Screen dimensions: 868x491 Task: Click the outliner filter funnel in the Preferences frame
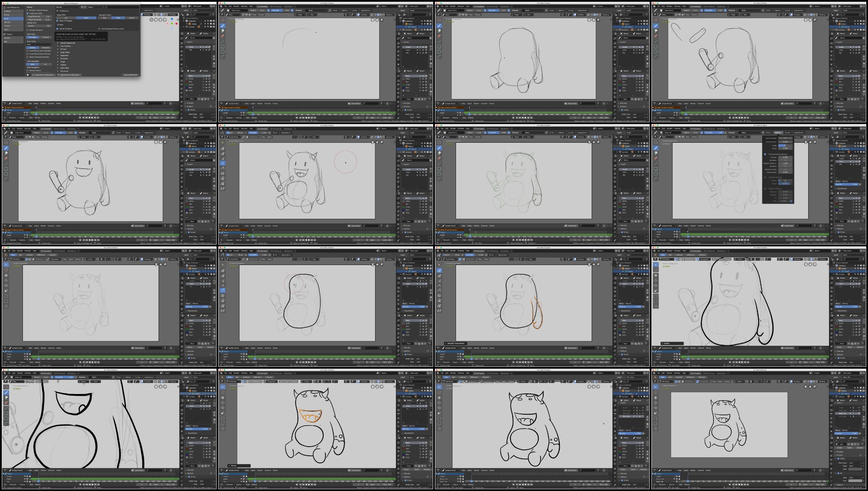click(x=213, y=15)
